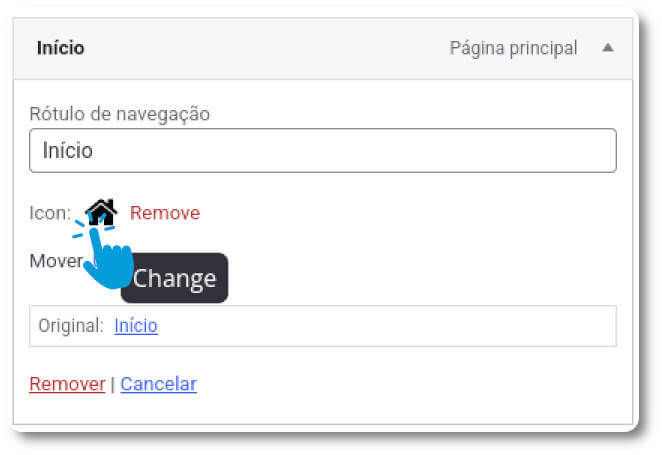Click the Cancelar link
662x455 pixels.
pyautogui.click(x=158, y=384)
